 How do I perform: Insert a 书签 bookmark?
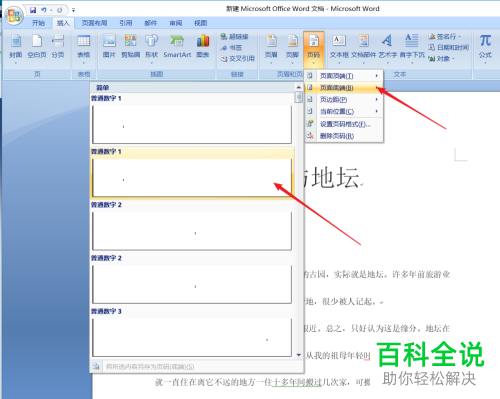point(231,48)
